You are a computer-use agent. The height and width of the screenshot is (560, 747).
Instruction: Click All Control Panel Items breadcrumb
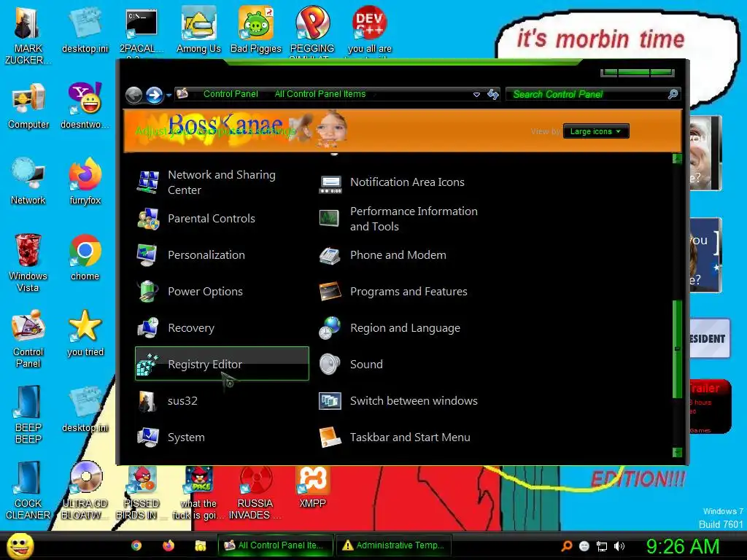(x=320, y=94)
